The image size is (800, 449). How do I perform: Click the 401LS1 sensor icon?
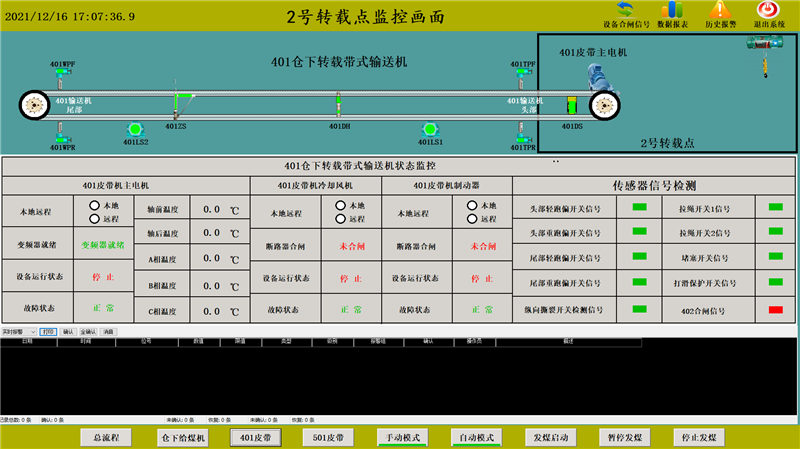[x=430, y=129]
